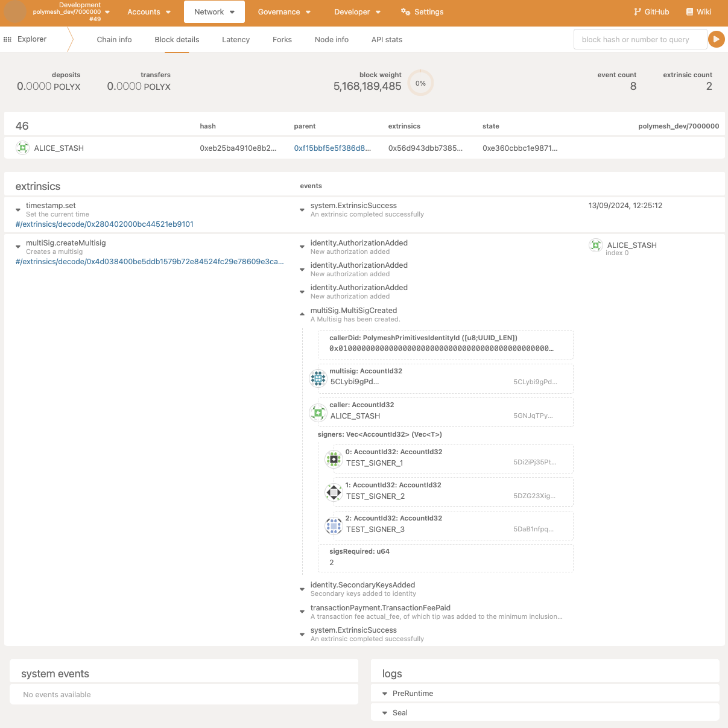Expand the multiSig.createMultisig extrinsic
728x728 pixels.
coord(18,247)
